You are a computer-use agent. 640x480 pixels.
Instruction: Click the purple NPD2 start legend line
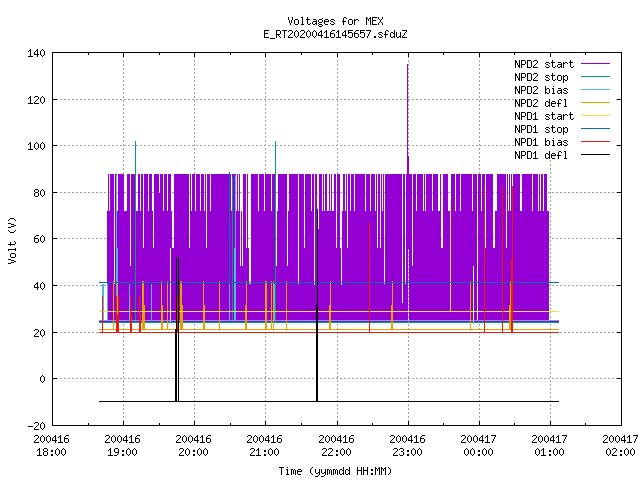[x=596, y=64]
